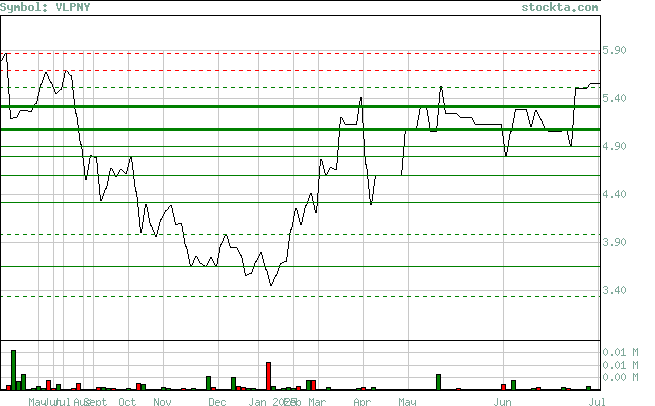Click the top 0.01 M volume axis label
The image size is (655, 406).
[x=620, y=353]
